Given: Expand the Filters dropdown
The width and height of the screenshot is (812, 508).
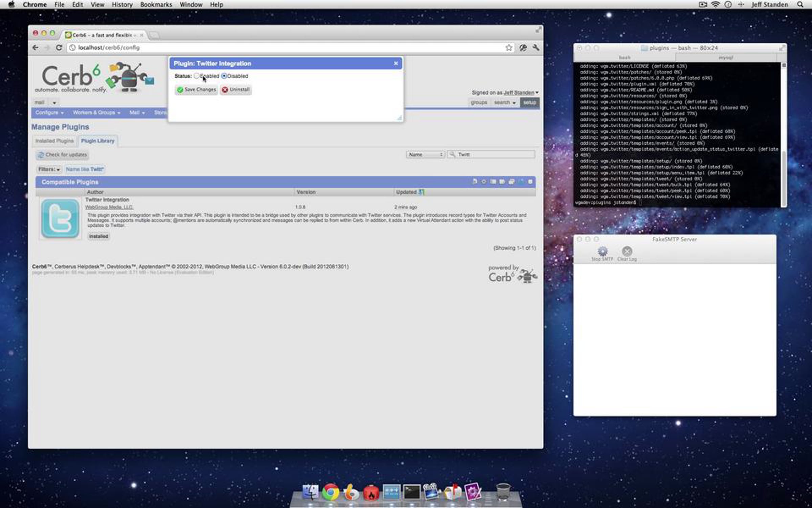Looking at the screenshot, I should tap(49, 169).
